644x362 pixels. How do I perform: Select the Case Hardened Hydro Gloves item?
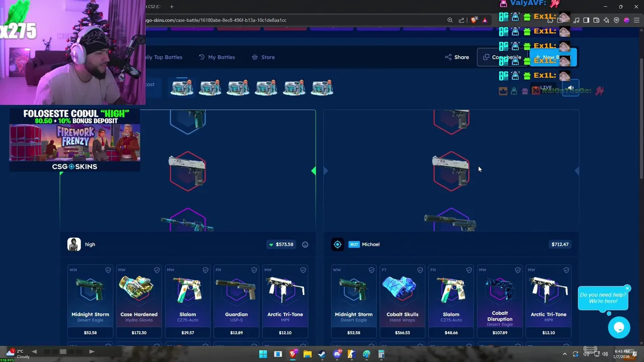click(x=139, y=301)
